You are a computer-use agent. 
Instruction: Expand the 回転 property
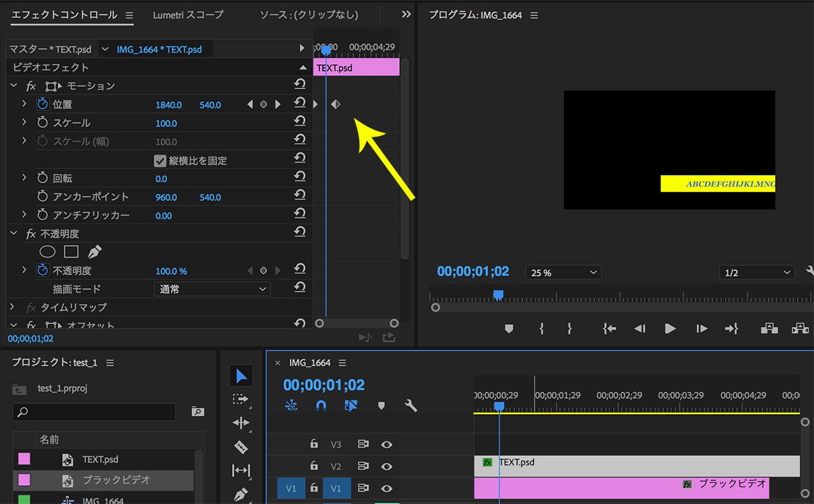[x=24, y=178]
